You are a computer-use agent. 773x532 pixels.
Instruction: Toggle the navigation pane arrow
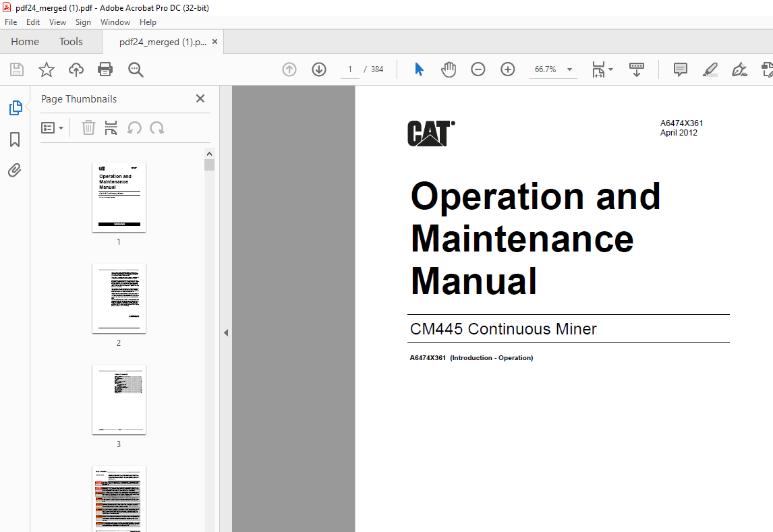(226, 332)
